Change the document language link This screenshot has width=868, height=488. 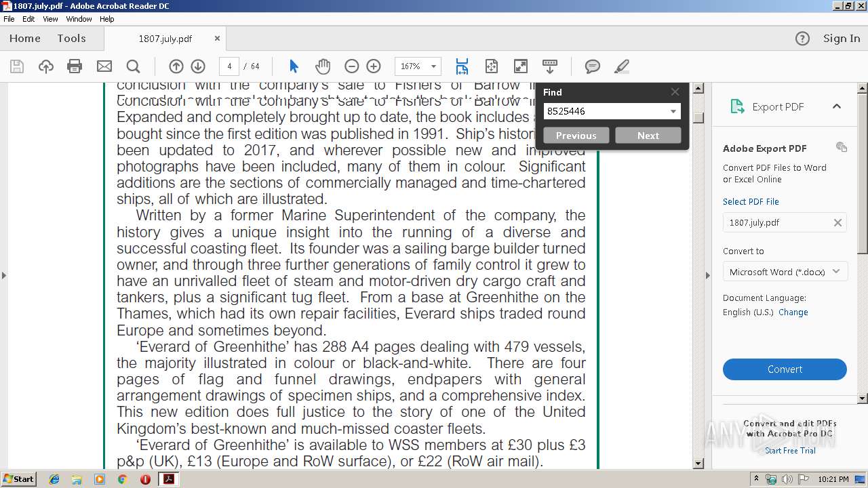point(793,312)
